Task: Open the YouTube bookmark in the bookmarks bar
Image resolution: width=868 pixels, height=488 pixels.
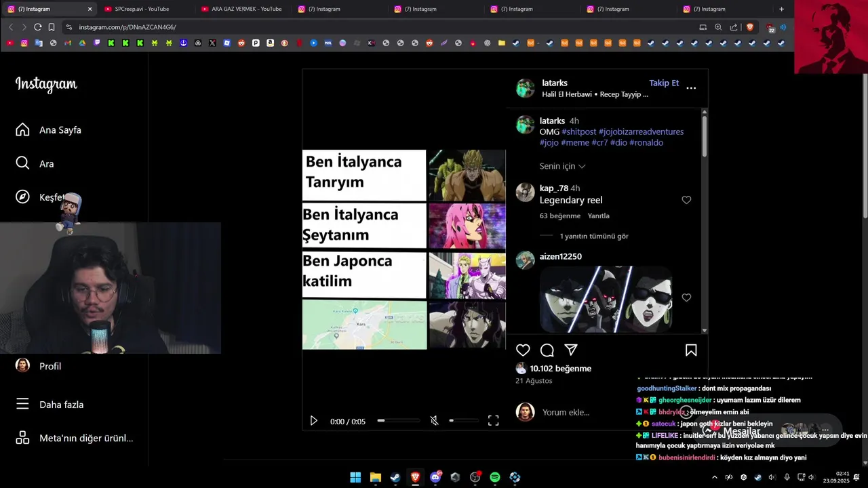Action: [x=9, y=43]
